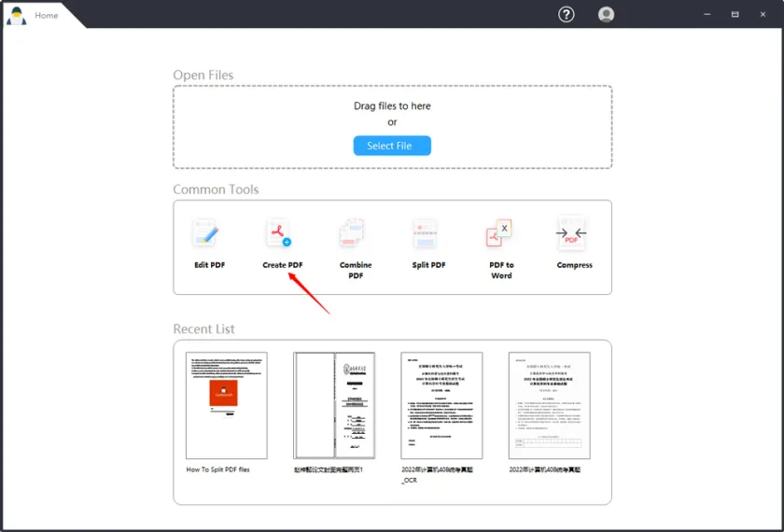Select the Split PDF tool icon
Viewport: 784px width, 532px height.
click(427, 233)
